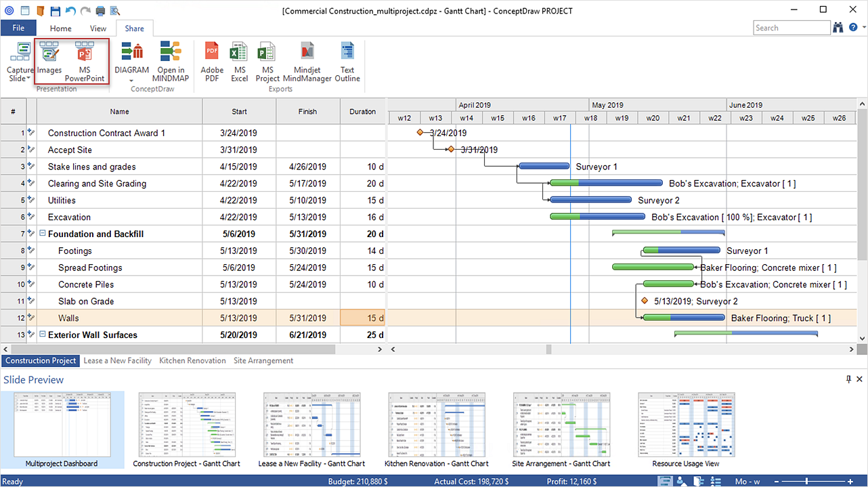Open the project in MINDMAP

coord(171,62)
